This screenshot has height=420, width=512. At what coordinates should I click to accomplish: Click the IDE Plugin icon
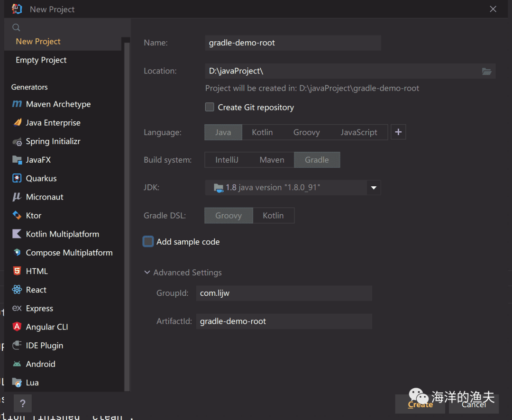(17, 346)
